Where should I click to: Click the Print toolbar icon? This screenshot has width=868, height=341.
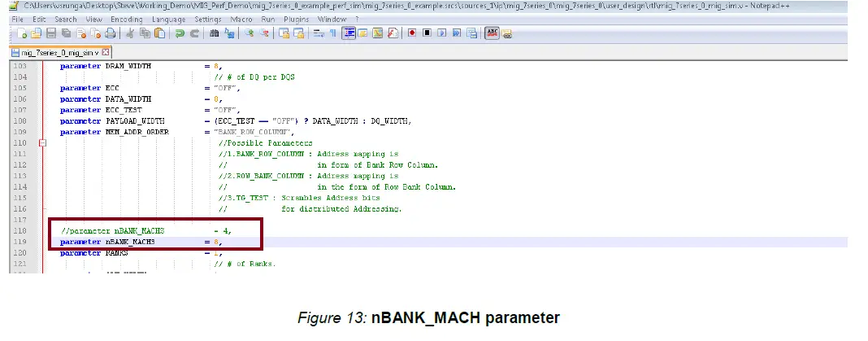(x=111, y=33)
